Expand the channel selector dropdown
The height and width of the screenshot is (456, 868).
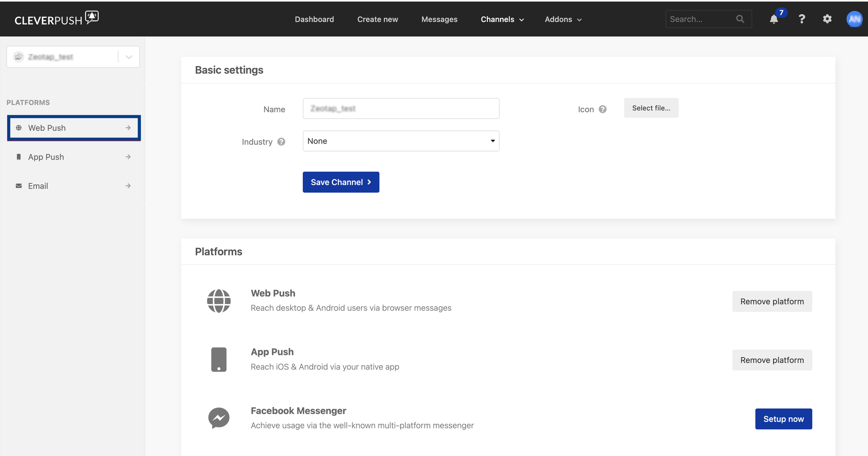129,57
